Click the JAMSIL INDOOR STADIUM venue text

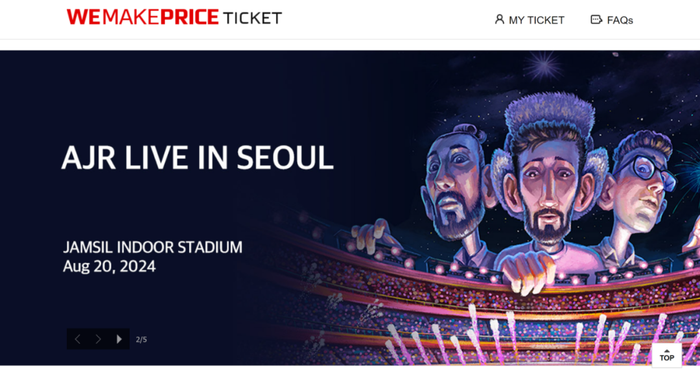tap(153, 247)
